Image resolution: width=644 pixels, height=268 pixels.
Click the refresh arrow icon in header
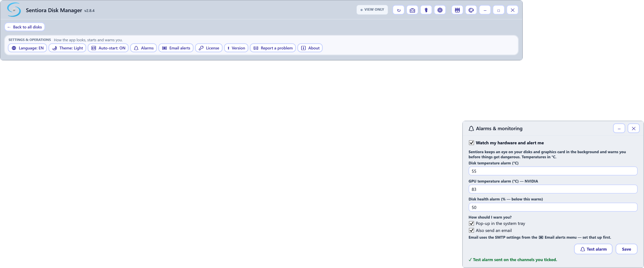pos(399,10)
